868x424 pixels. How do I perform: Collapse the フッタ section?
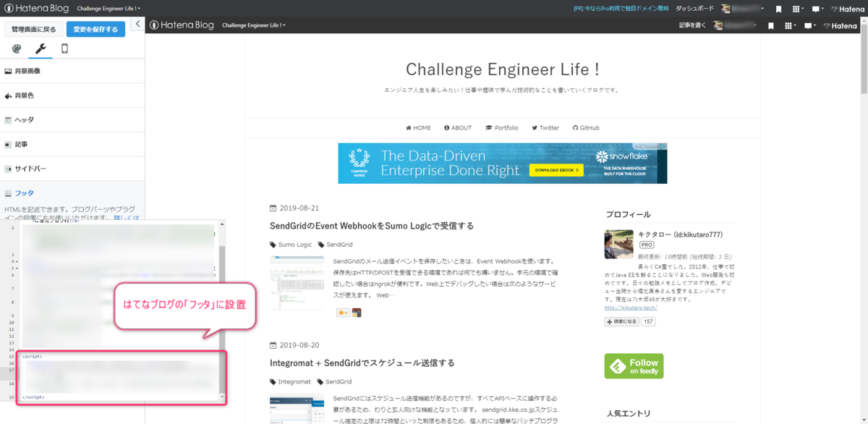click(72, 193)
